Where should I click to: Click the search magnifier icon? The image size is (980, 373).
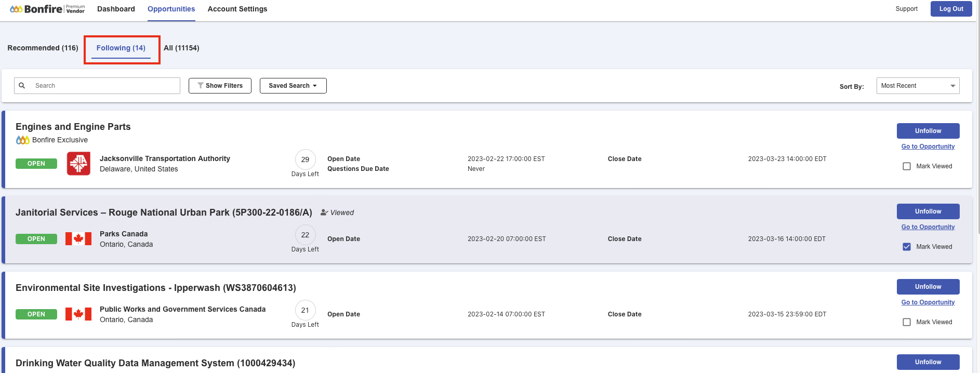tap(22, 86)
